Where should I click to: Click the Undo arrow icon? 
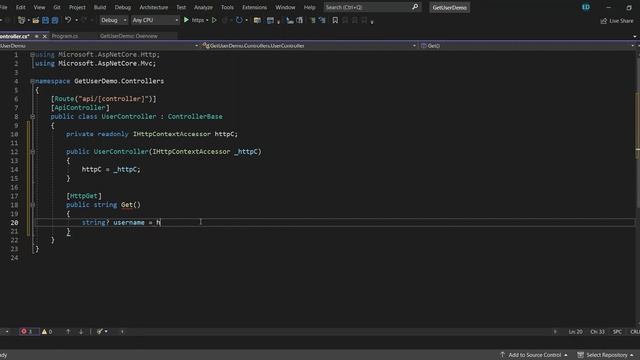(x=68, y=20)
